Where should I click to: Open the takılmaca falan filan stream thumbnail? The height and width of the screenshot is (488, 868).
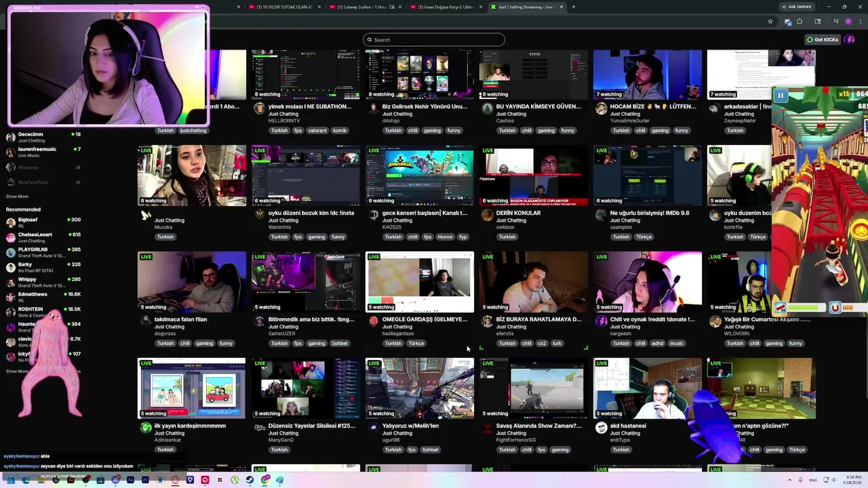(192, 282)
